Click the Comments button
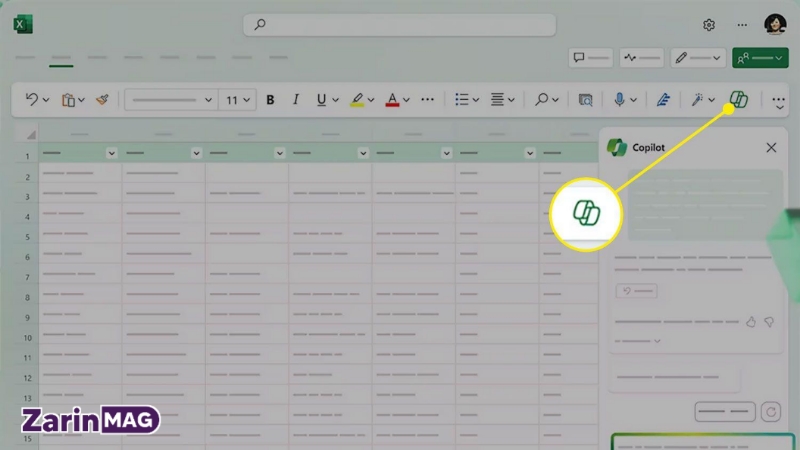800x450 pixels. (591, 58)
